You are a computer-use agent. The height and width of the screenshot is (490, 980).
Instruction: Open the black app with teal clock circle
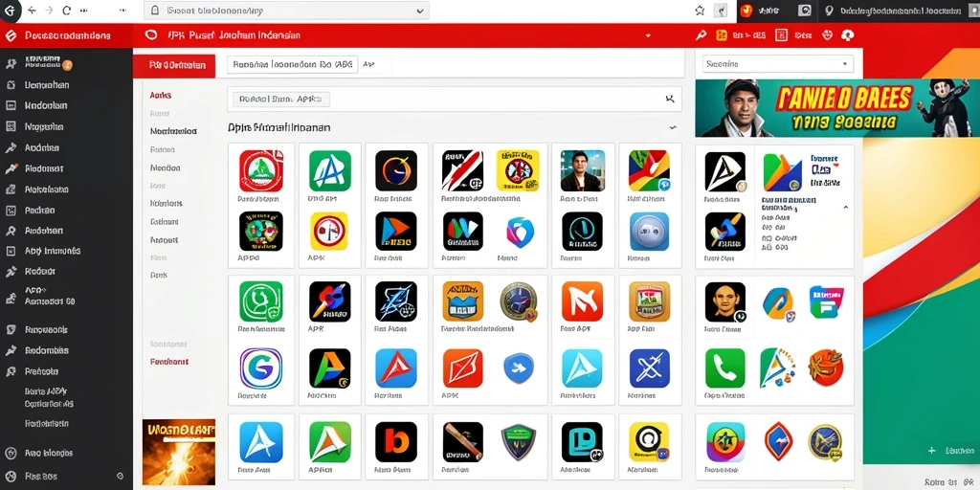click(583, 232)
